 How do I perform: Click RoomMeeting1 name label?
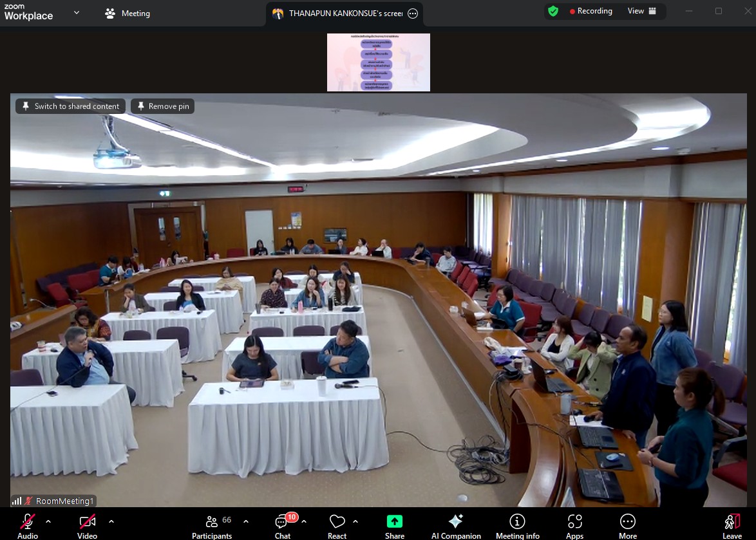coord(64,501)
